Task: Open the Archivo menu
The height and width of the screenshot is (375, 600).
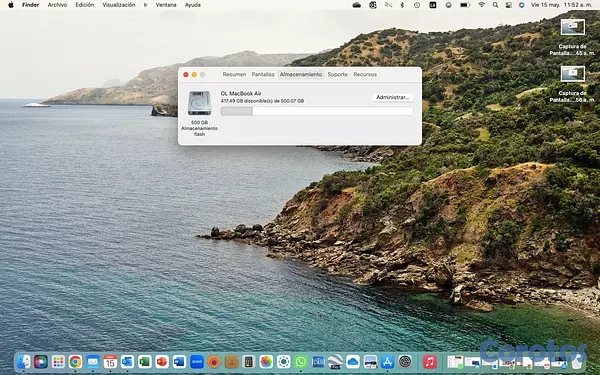Action: [x=57, y=5]
